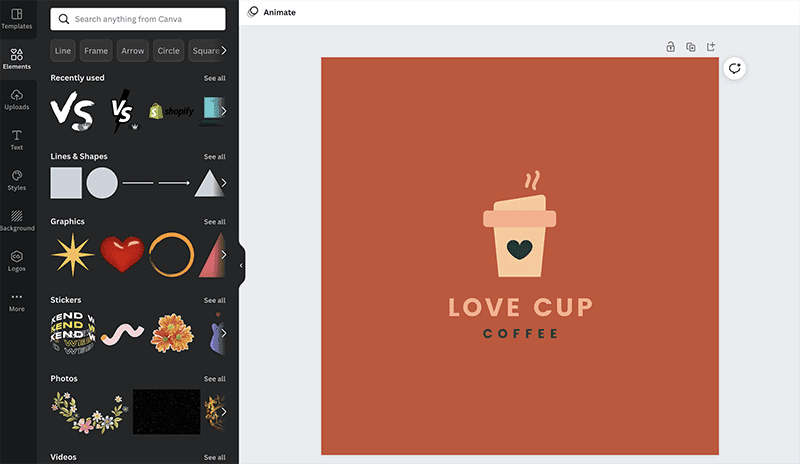Screen dimensions: 800x464
Task: Open the Logos panel
Action: pos(17,261)
